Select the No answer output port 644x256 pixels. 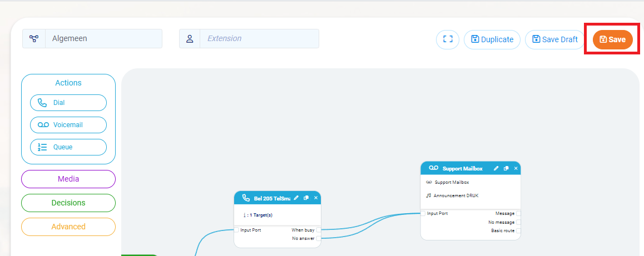(318, 238)
